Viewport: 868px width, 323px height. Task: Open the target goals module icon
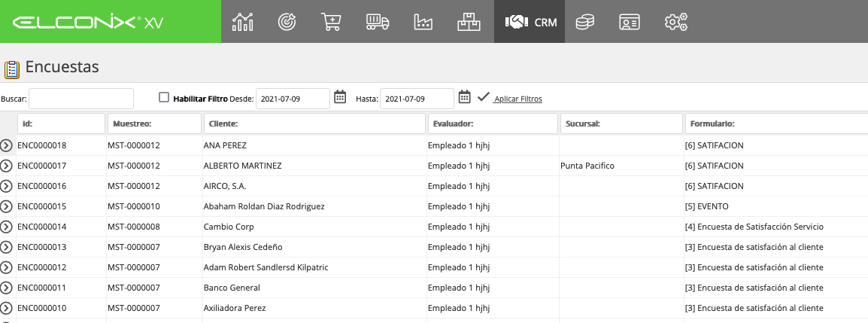(287, 22)
